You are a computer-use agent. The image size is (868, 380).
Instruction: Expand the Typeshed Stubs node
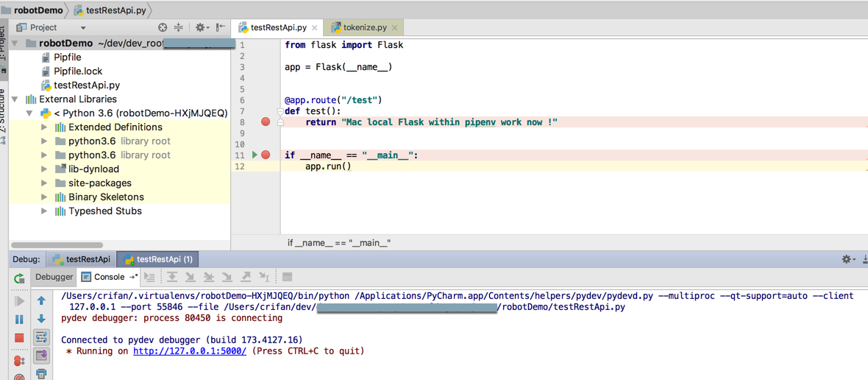pyautogui.click(x=44, y=211)
